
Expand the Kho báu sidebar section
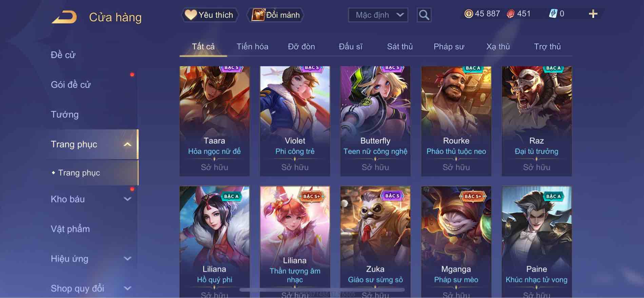point(128,199)
